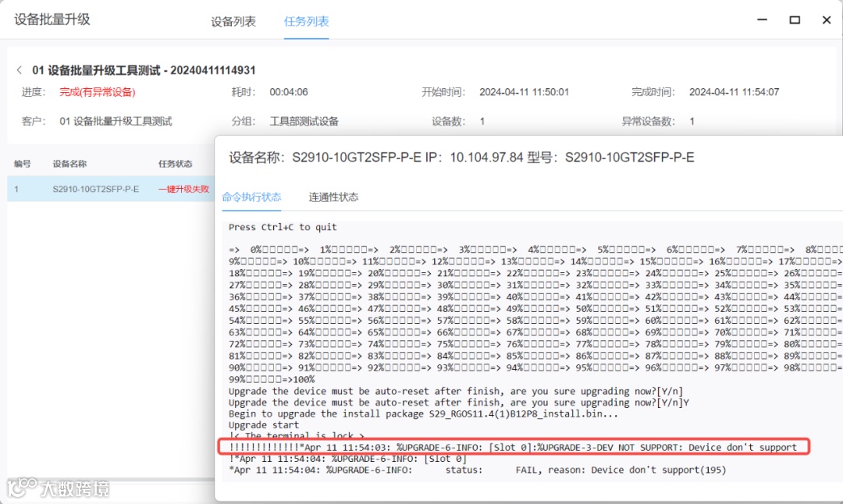Image resolution: width=843 pixels, height=504 pixels.
Task: Click log line with 'FAIL, reason: Device don't support(195)'
Action: [478, 470]
